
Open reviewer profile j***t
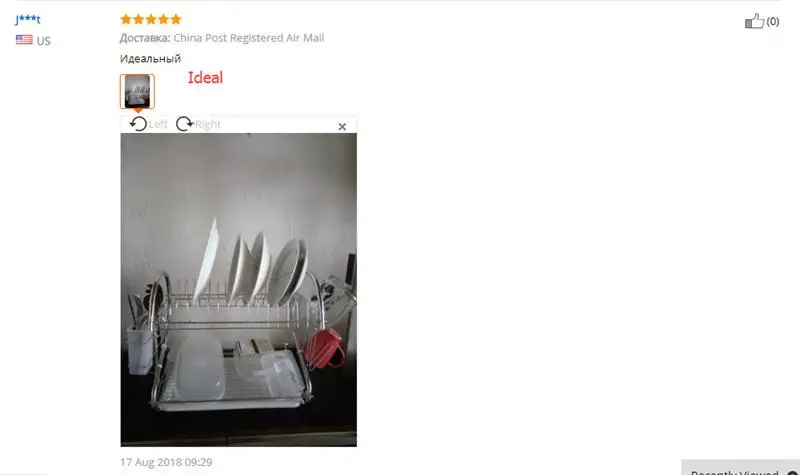pyautogui.click(x=28, y=19)
